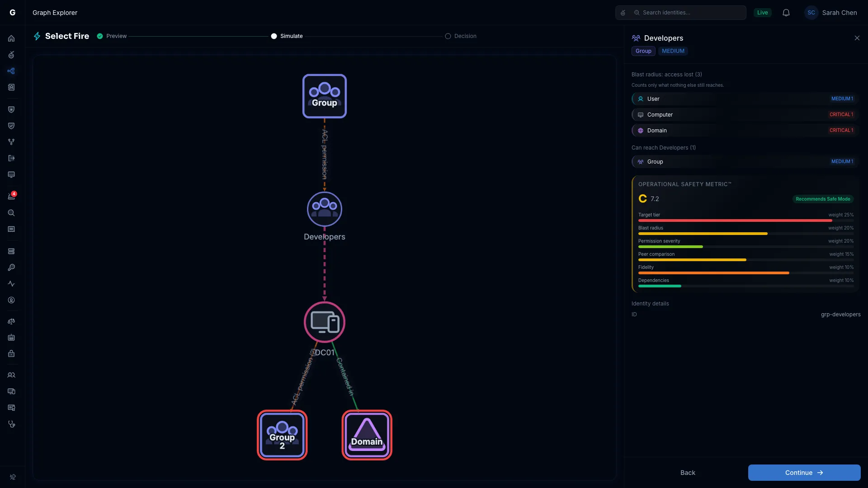Screen dimensions: 868x488
Task: Select the DC01 computer node
Action: pos(325,322)
